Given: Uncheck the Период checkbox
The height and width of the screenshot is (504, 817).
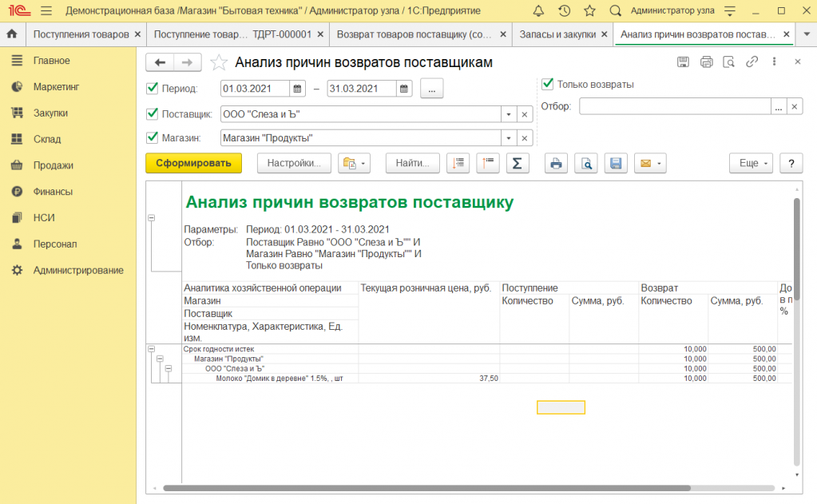Looking at the screenshot, I should coord(153,89).
